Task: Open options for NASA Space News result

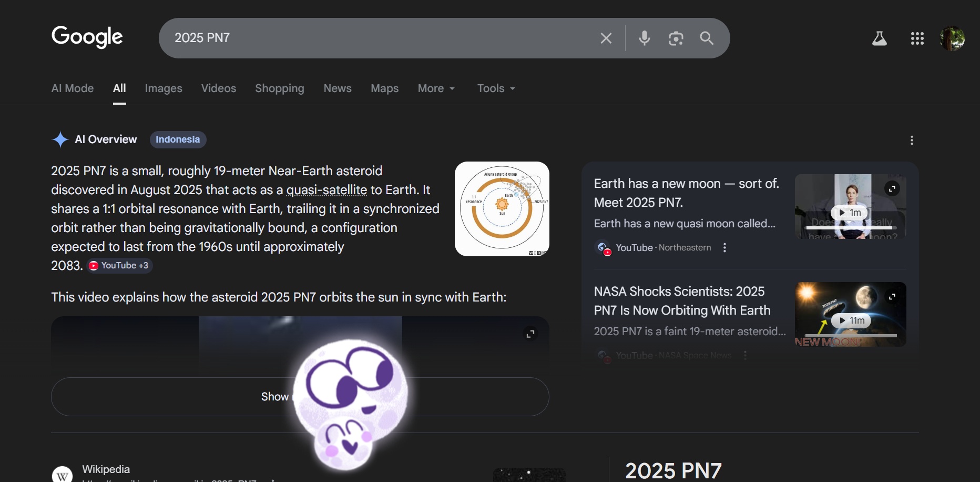Action: click(745, 355)
